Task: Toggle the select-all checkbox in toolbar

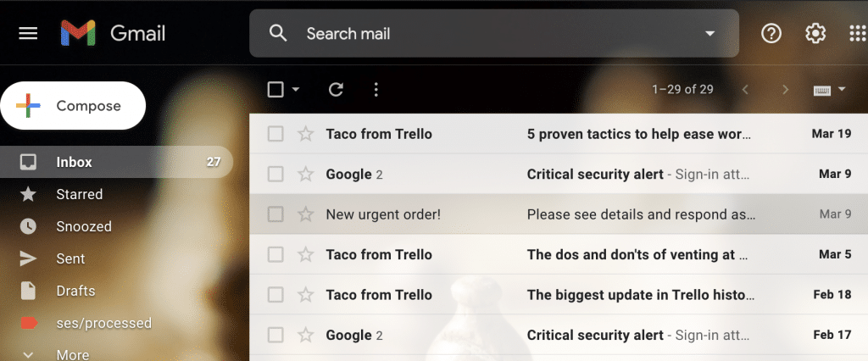Action: click(x=275, y=90)
